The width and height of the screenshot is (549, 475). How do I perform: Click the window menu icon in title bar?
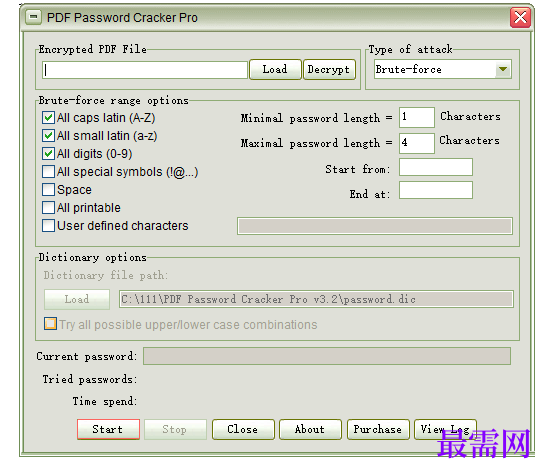pyautogui.click(x=34, y=17)
